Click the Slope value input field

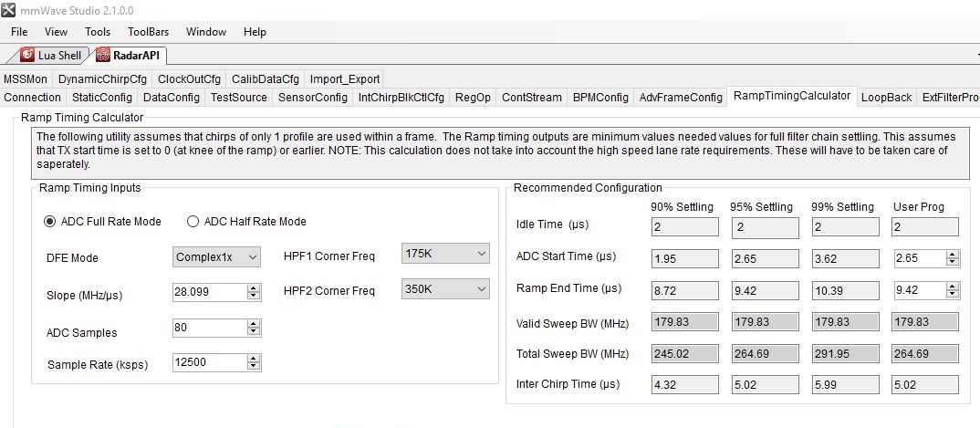(x=210, y=292)
